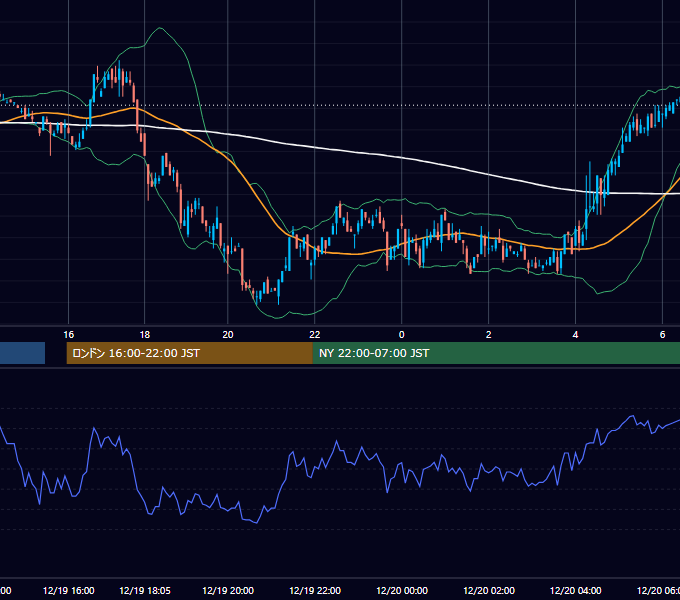This screenshot has height=600, width=680.
Task: Click the 2 hour label on the price chart axis
Action: click(x=488, y=335)
